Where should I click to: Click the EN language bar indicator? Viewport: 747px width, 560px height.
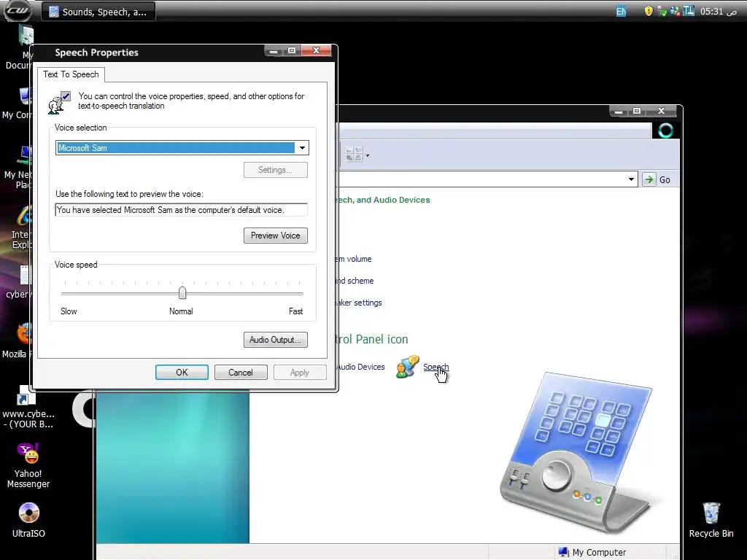[x=622, y=12]
